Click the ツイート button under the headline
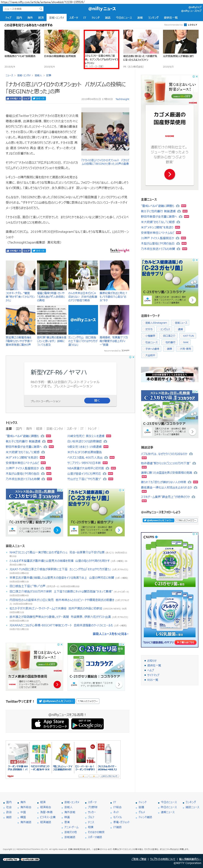The width and height of the screenshot is (203, 868). pos(38,98)
